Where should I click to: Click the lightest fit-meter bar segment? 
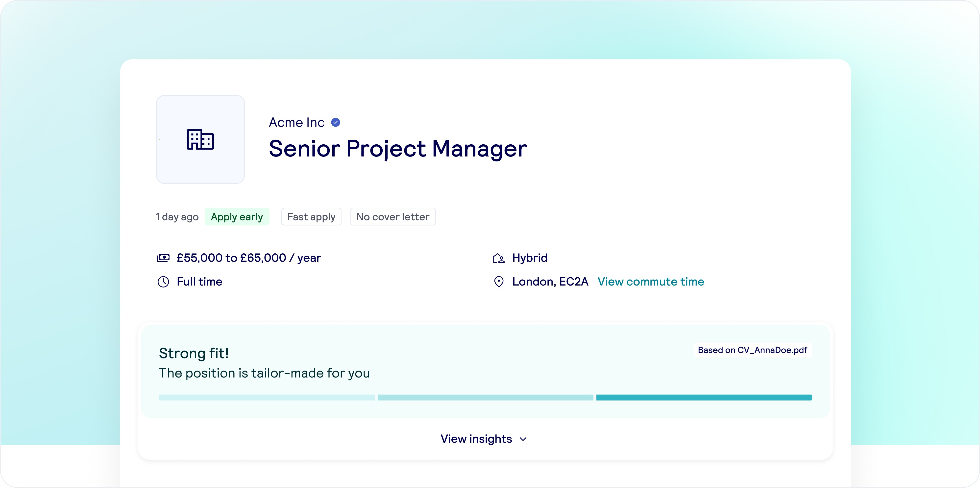pyautogui.click(x=266, y=398)
